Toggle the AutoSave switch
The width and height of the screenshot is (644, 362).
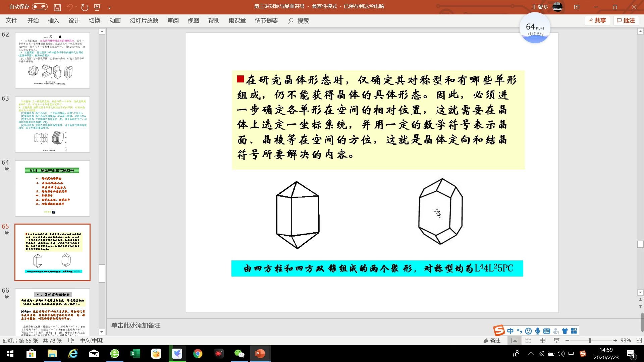point(40,7)
